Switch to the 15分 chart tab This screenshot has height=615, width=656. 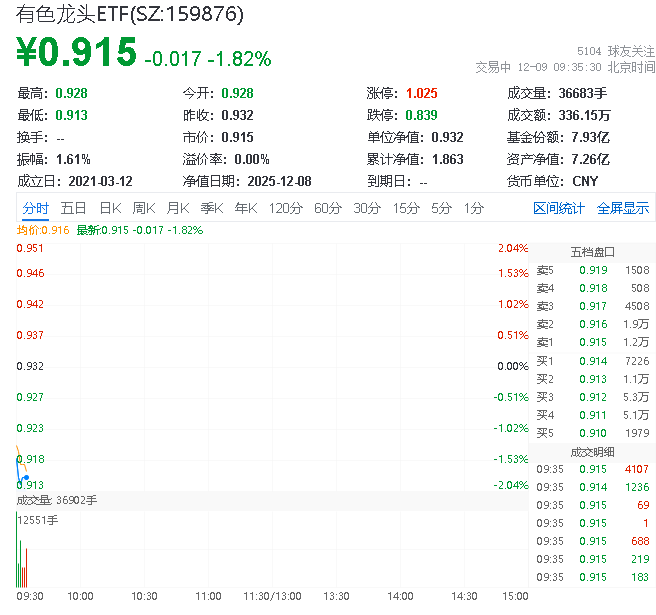coord(406,208)
